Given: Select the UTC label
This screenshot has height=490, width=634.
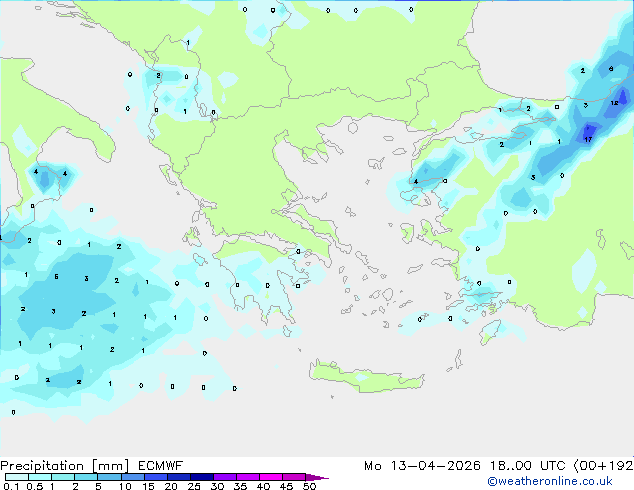Looking at the screenshot, I should pyautogui.click(x=553, y=466).
